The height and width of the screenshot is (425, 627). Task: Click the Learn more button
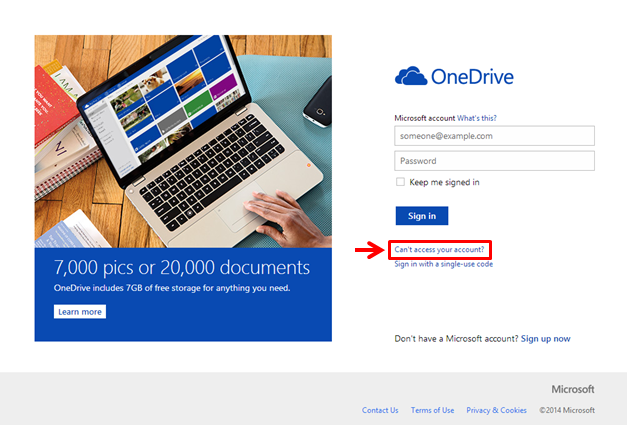click(80, 312)
